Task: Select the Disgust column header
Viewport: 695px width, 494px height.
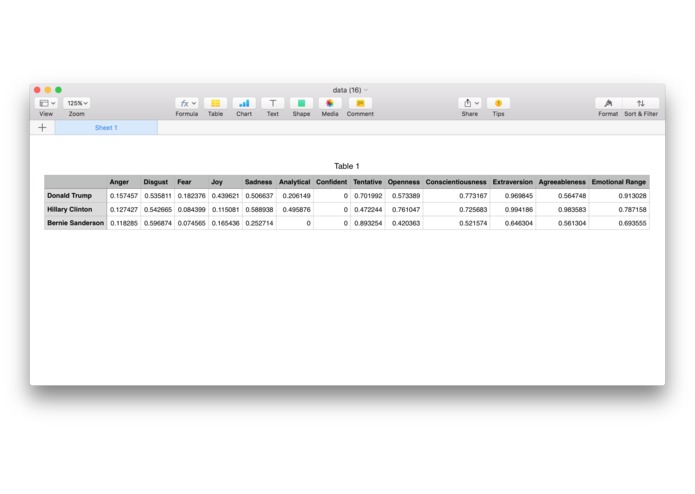Action: tap(157, 182)
